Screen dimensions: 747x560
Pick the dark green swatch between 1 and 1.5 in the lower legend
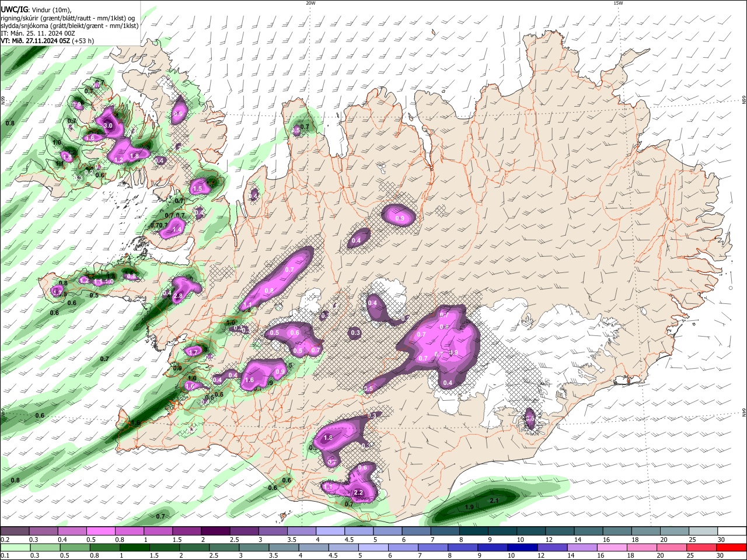click(135, 547)
